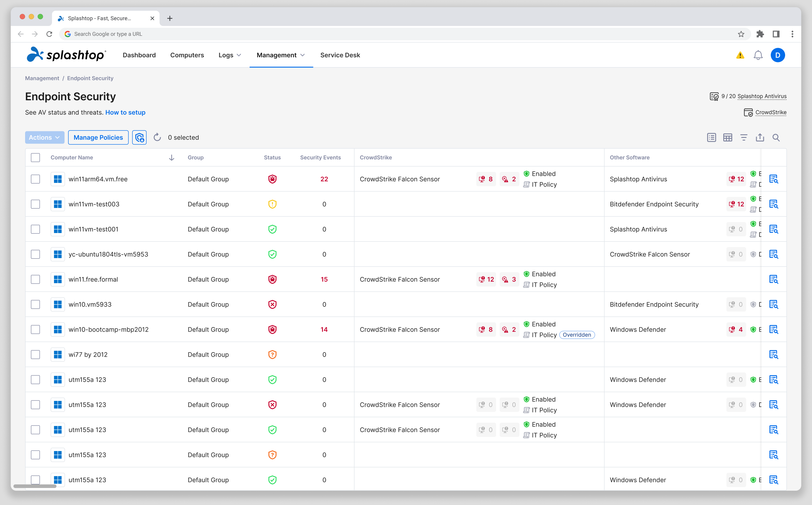This screenshot has width=812, height=505.
Task: View details icon for win11vm-test001
Action: (x=773, y=229)
